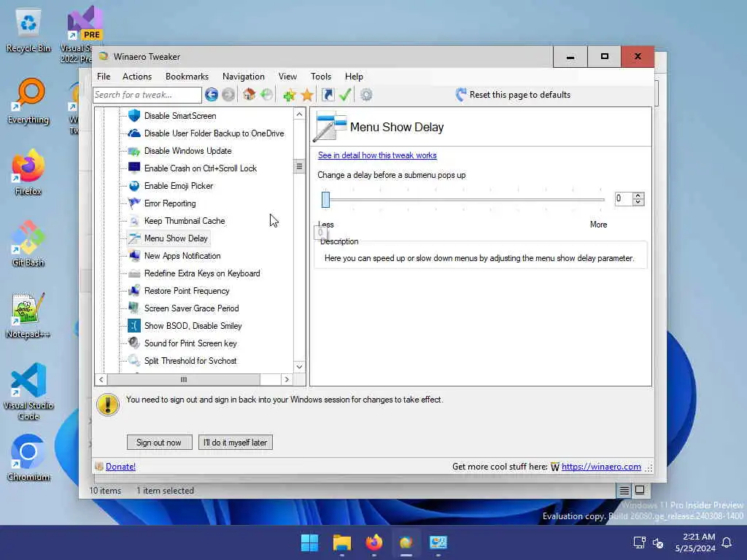The width and height of the screenshot is (747, 560).
Task: Open the File menu
Action: (104, 76)
